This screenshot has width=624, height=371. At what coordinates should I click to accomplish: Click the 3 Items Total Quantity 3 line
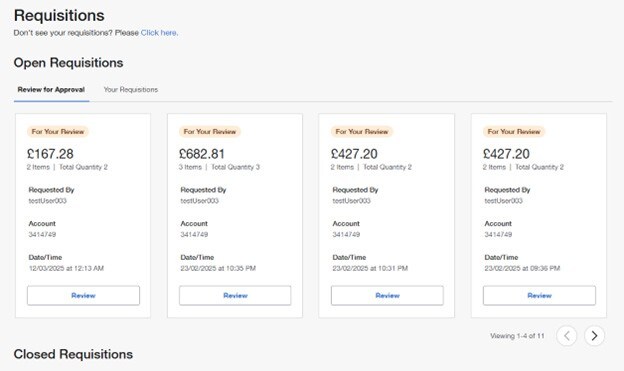219,167
